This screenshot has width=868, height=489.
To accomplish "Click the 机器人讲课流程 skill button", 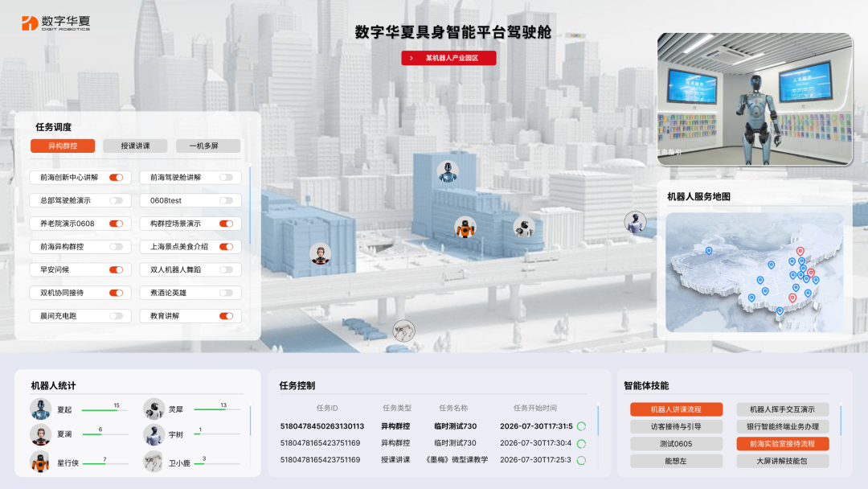I will click(x=676, y=409).
